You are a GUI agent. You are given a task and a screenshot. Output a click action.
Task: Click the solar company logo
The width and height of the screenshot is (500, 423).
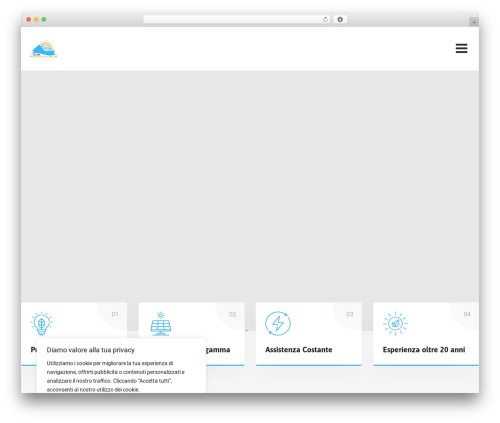pos(44,49)
